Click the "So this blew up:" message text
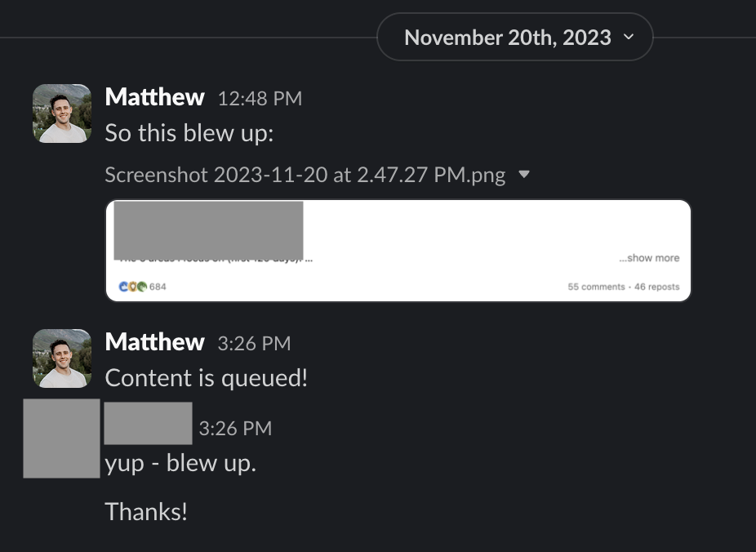This screenshot has width=756, height=552. (x=189, y=134)
